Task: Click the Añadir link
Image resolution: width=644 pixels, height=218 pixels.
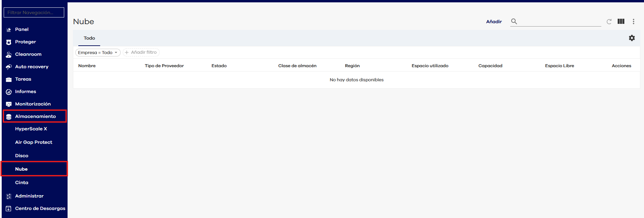Action: [x=494, y=21]
